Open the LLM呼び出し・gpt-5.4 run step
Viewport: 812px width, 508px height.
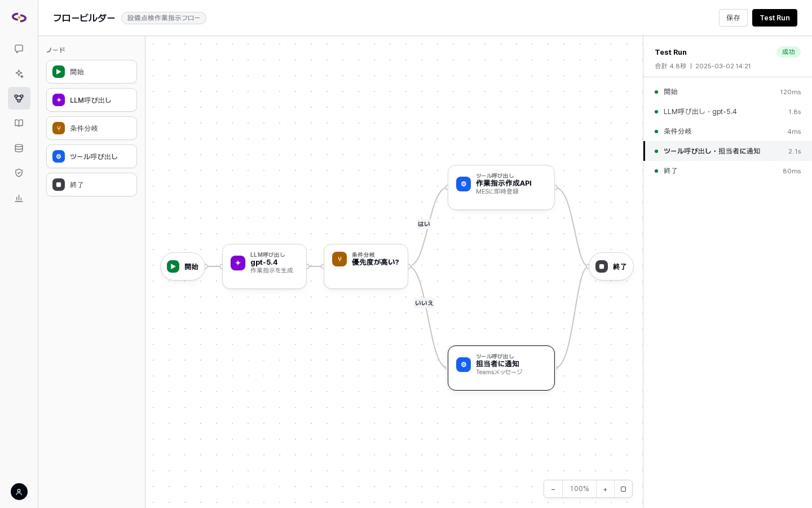[x=727, y=112]
